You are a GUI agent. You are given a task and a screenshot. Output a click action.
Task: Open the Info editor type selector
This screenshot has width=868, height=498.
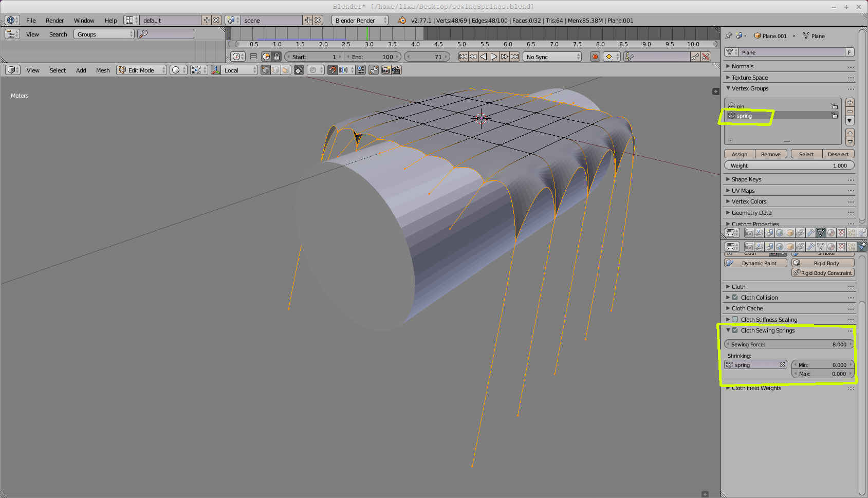point(12,21)
